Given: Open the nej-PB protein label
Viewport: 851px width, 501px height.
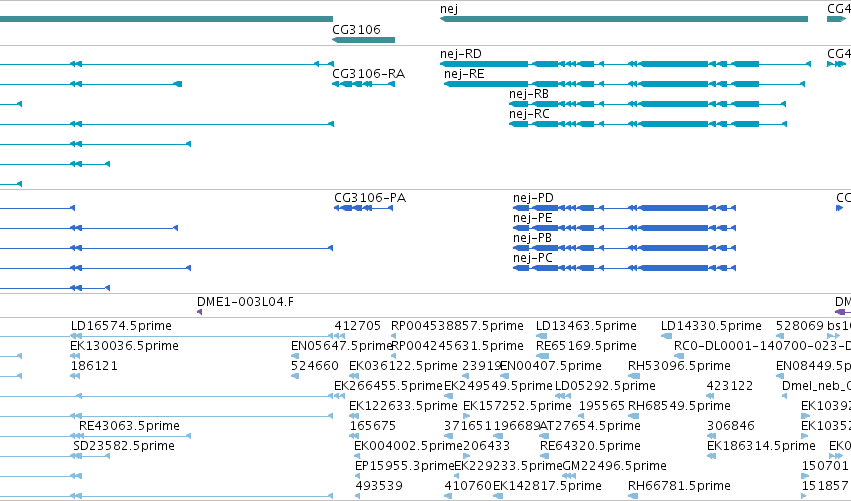Looking at the screenshot, I should pyautogui.click(x=532, y=238).
